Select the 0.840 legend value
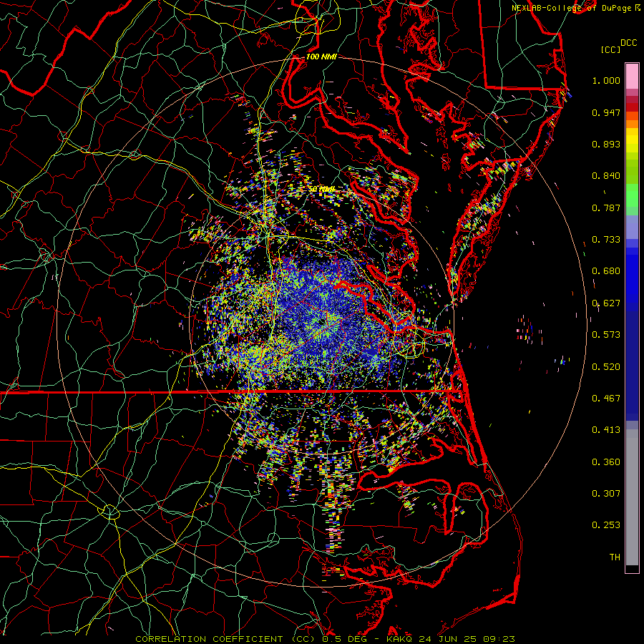This screenshot has height=644, width=644. point(606,176)
